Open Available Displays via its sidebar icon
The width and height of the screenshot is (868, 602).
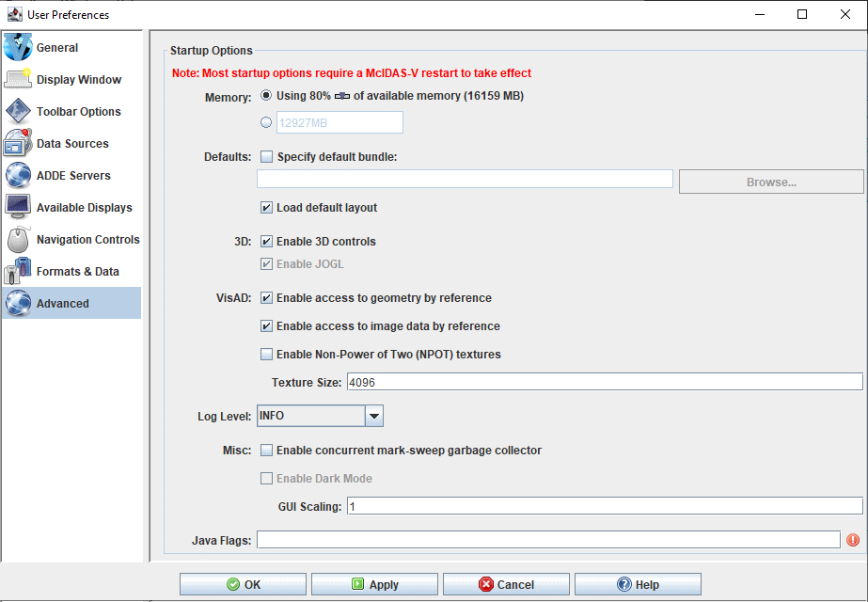(x=19, y=207)
